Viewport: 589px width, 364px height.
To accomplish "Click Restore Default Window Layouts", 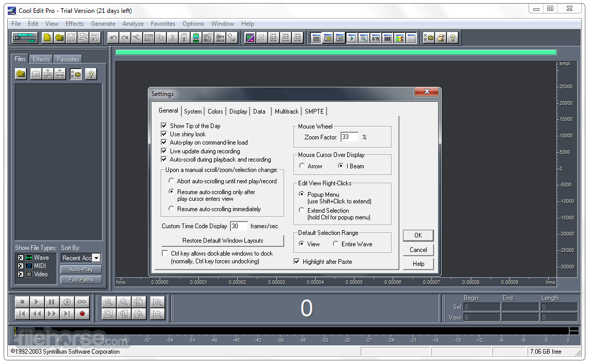I will click(223, 241).
